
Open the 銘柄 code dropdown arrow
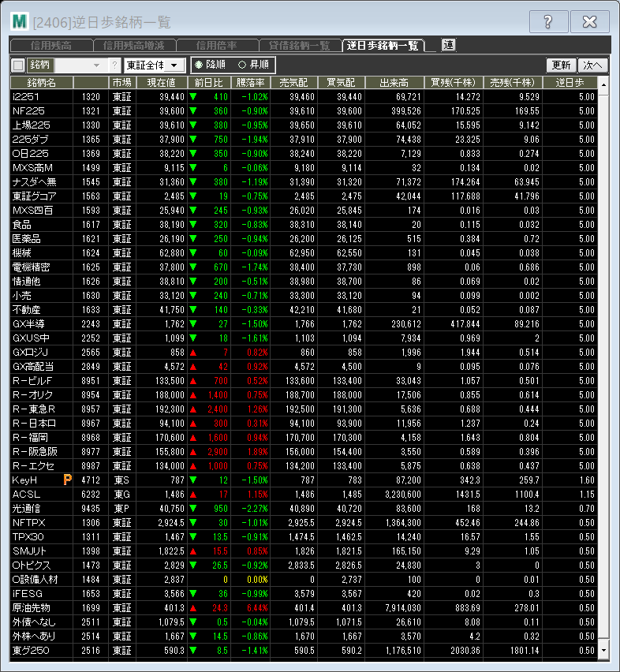tap(96, 65)
